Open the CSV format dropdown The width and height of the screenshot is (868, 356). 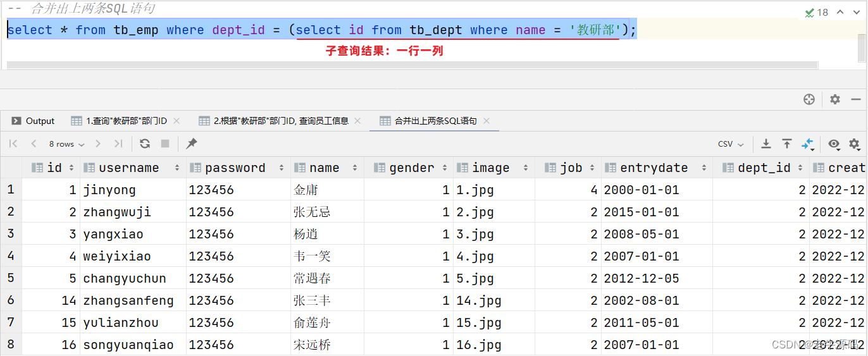[x=731, y=144]
